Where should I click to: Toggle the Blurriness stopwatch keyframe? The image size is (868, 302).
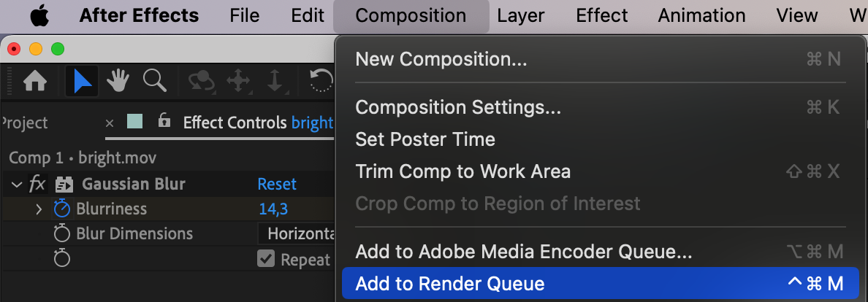[x=62, y=209]
